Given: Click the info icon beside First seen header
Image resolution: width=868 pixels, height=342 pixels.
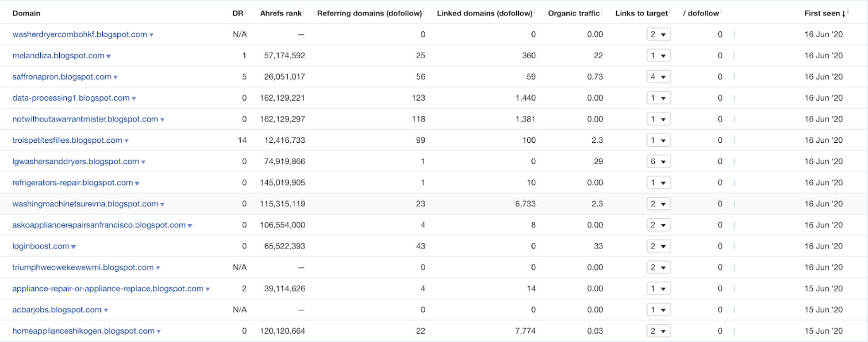Looking at the screenshot, I should 848,11.
